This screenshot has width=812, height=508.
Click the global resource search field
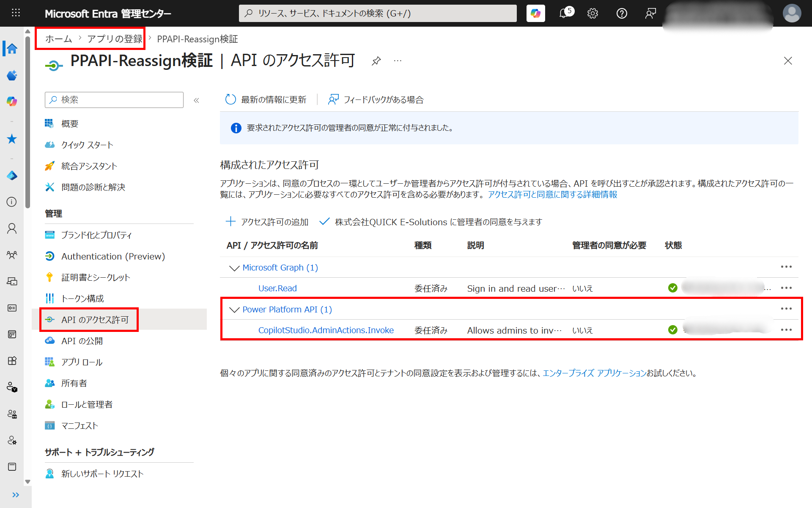click(378, 13)
